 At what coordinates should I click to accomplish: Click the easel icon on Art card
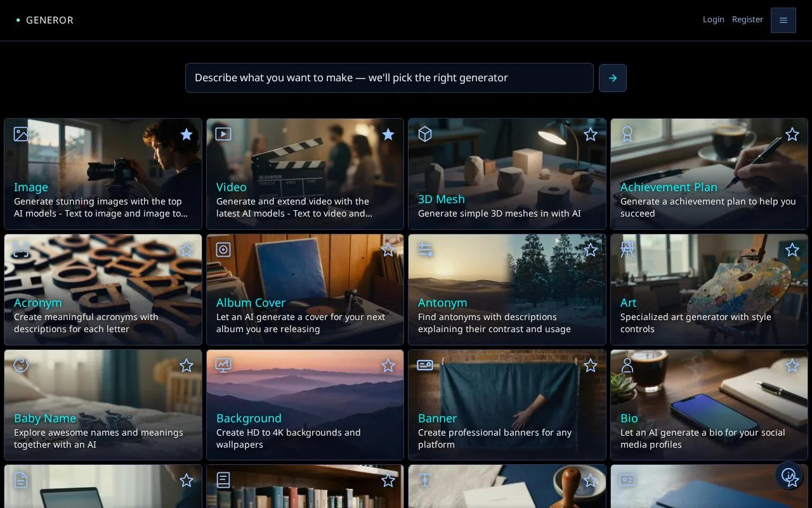tap(627, 250)
